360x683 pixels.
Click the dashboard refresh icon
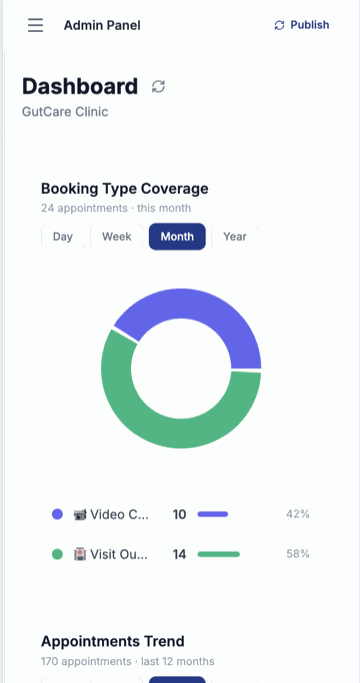coord(158,86)
